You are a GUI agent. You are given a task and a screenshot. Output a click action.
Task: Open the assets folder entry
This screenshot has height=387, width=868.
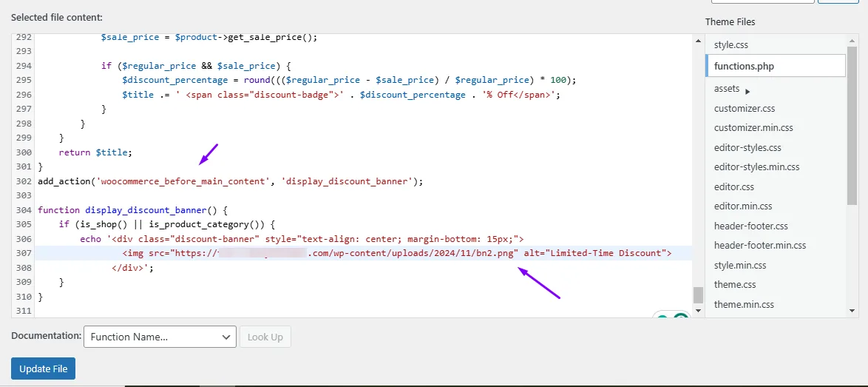coord(727,89)
